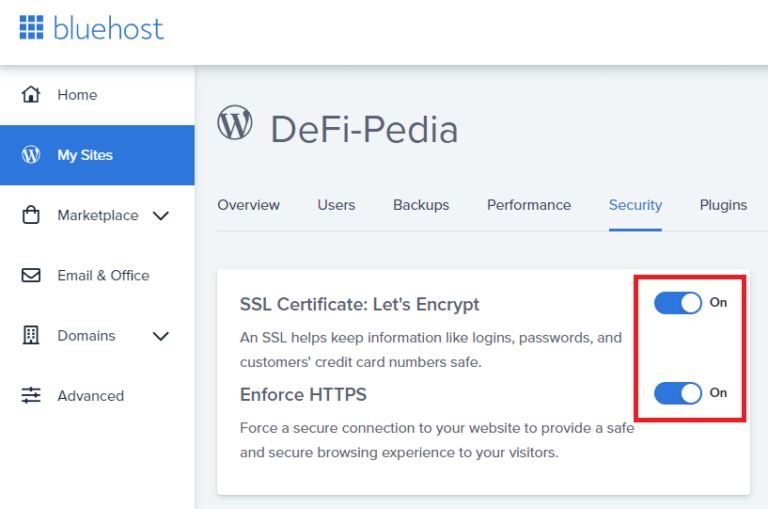768x509 pixels.
Task: Disable the Enforce HTTPS toggle
Action: coord(678,393)
